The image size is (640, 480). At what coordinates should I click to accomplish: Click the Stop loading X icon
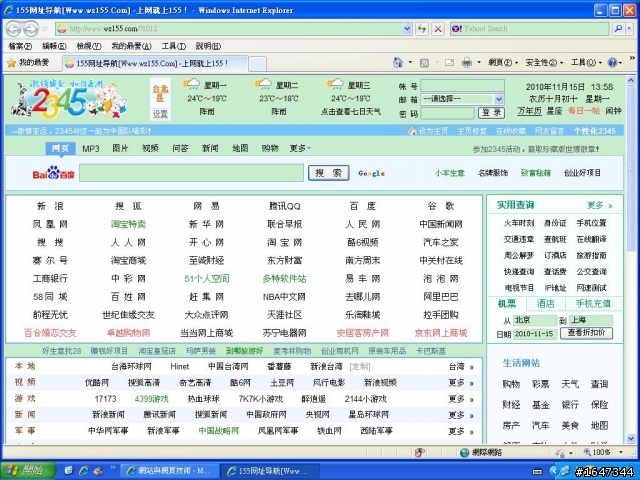[x=438, y=29]
